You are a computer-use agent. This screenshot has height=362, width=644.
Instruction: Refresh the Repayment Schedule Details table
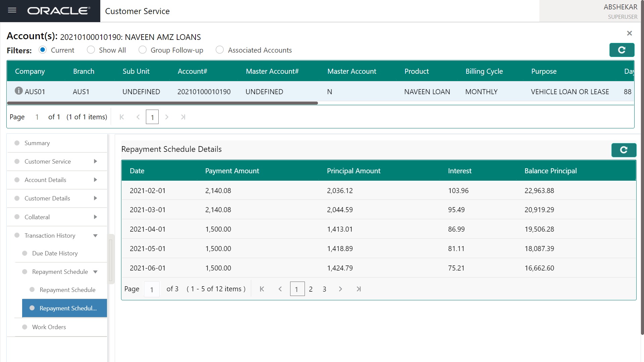[x=624, y=150]
